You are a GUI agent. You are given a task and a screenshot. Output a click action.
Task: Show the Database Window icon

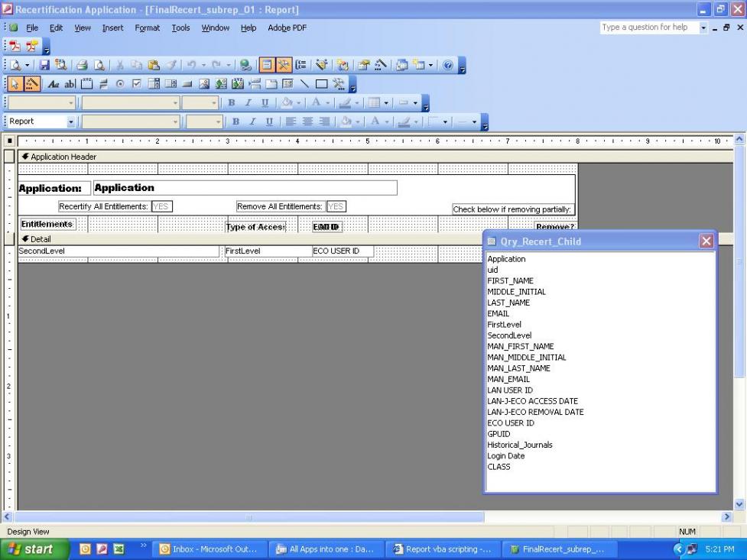point(401,65)
